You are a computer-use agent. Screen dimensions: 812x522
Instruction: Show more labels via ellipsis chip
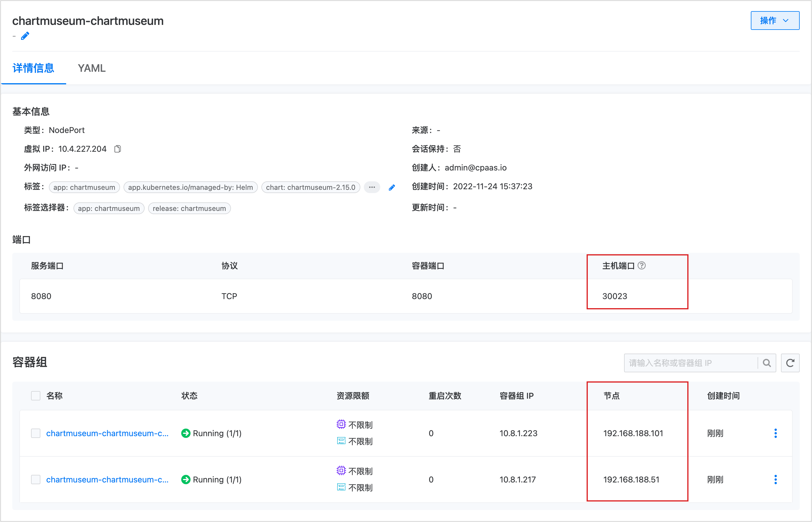point(372,187)
